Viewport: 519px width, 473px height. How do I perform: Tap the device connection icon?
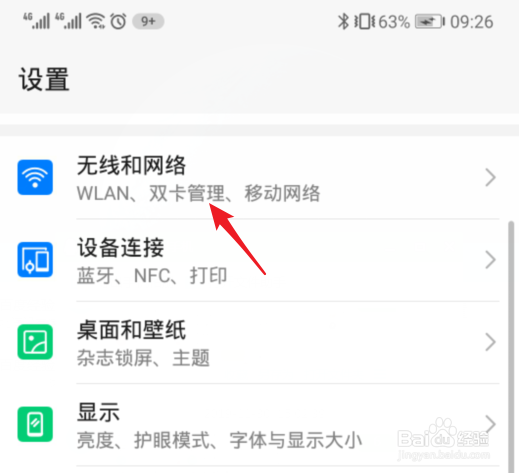pos(35,259)
